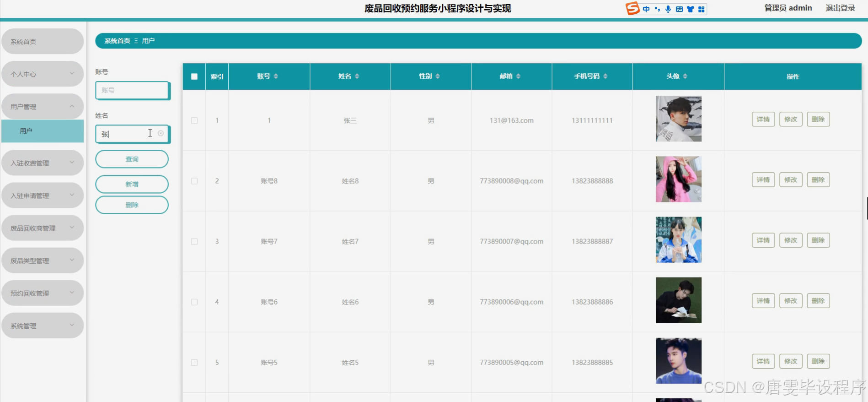Expand the 废品类型管理 sidebar menu
The image size is (868, 402).
pyautogui.click(x=43, y=260)
